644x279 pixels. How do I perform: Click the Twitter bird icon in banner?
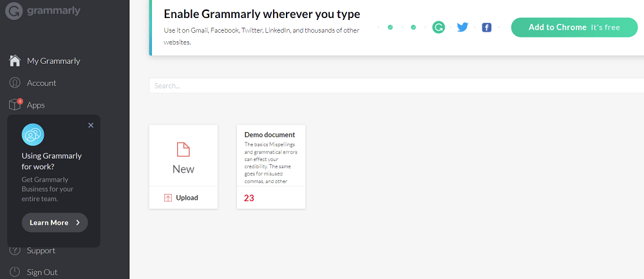click(462, 28)
